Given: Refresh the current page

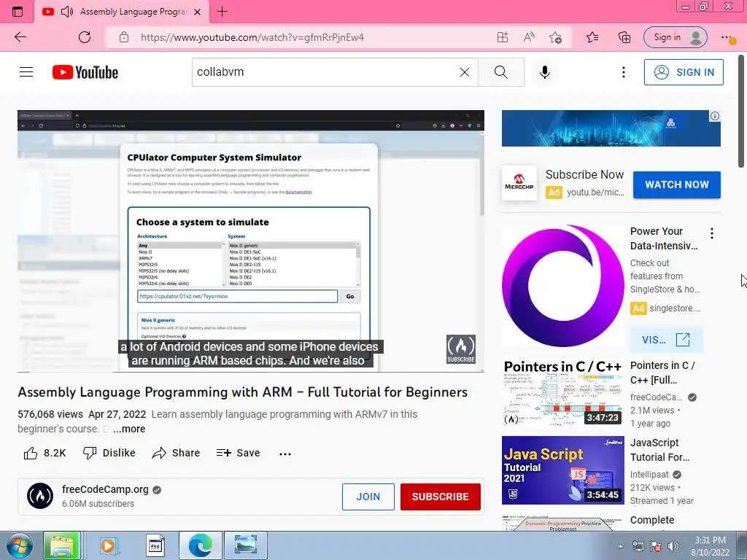Looking at the screenshot, I should point(85,37).
